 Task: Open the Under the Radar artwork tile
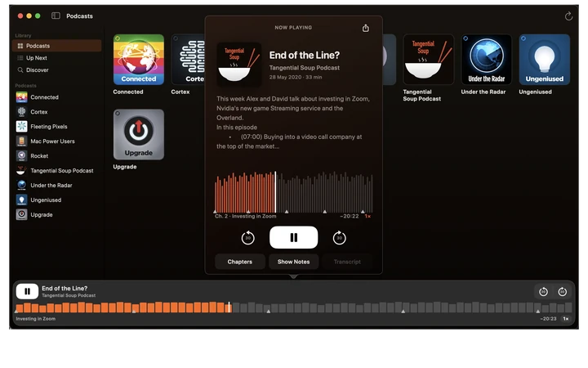coord(487,60)
